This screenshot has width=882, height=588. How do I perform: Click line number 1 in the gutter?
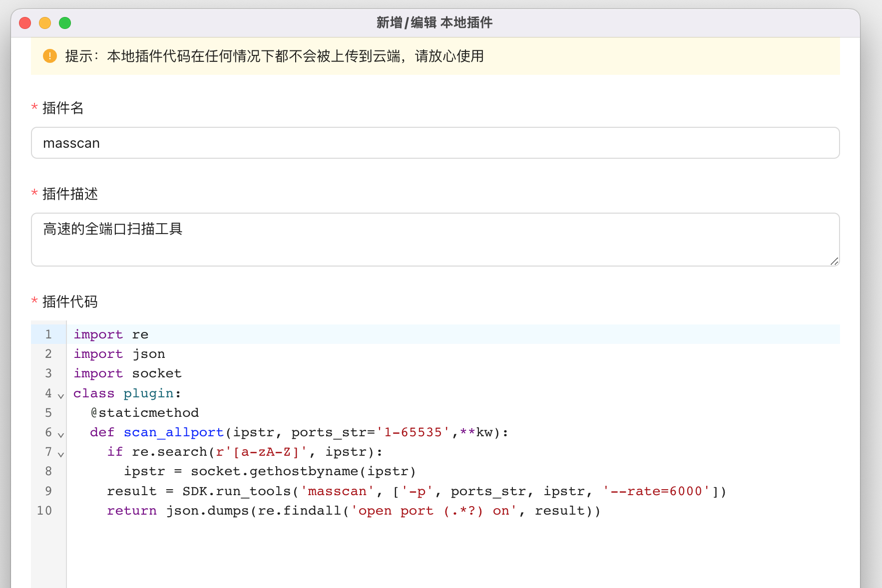(48, 334)
